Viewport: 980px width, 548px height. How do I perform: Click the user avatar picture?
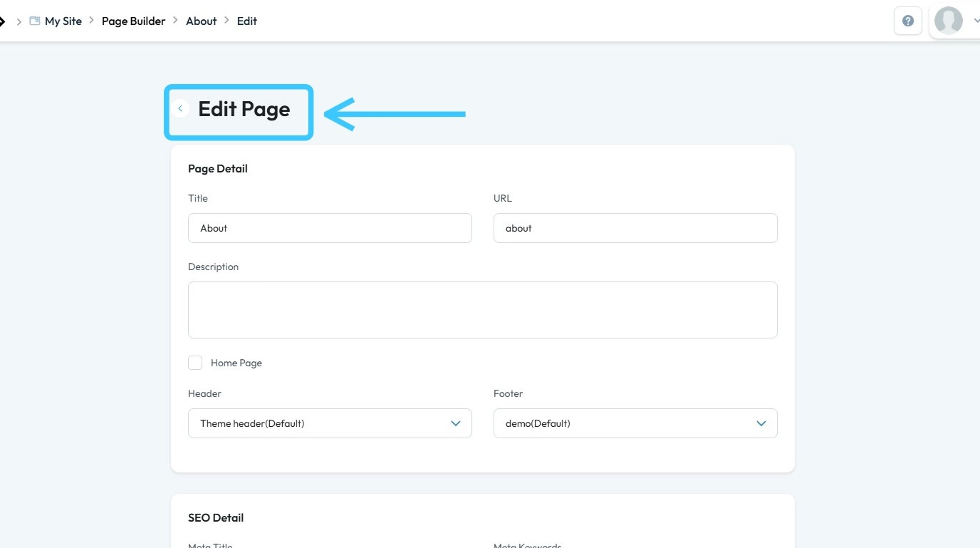(x=948, y=21)
